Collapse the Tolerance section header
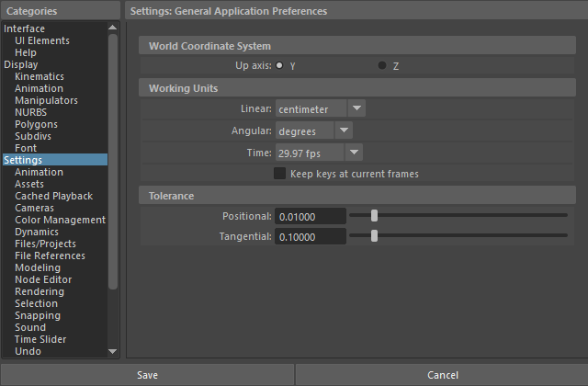588x386 pixels. pos(357,196)
